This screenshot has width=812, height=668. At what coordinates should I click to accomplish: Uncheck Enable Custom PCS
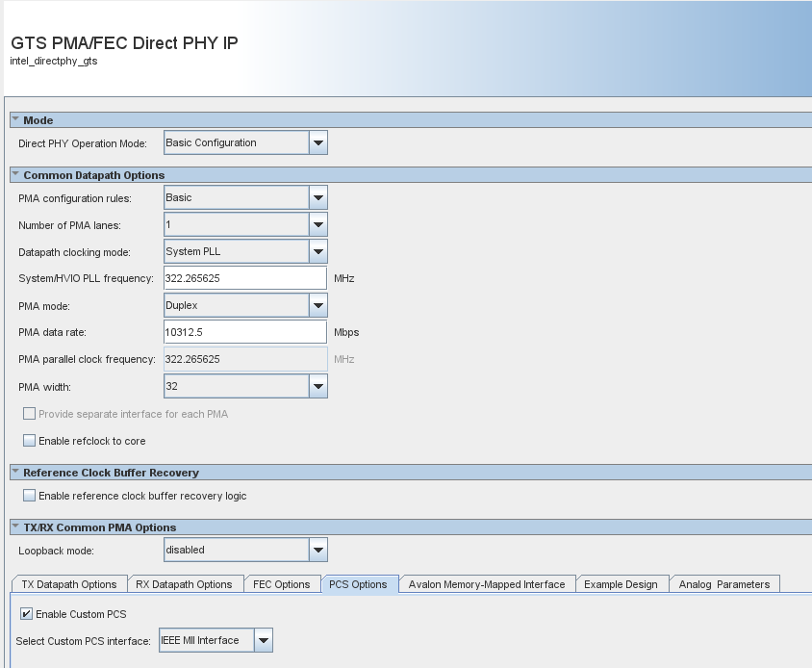click(x=26, y=613)
